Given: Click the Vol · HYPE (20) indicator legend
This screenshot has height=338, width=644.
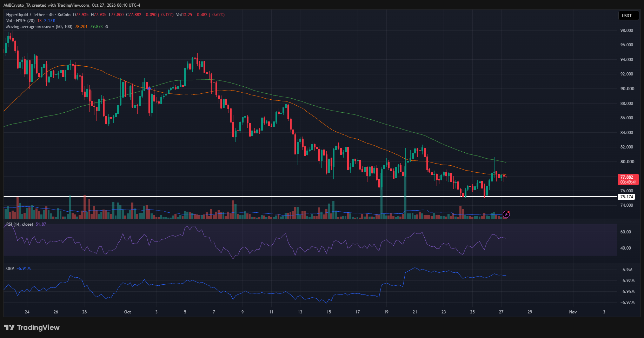Looking at the screenshot, I should pos(20,21).
